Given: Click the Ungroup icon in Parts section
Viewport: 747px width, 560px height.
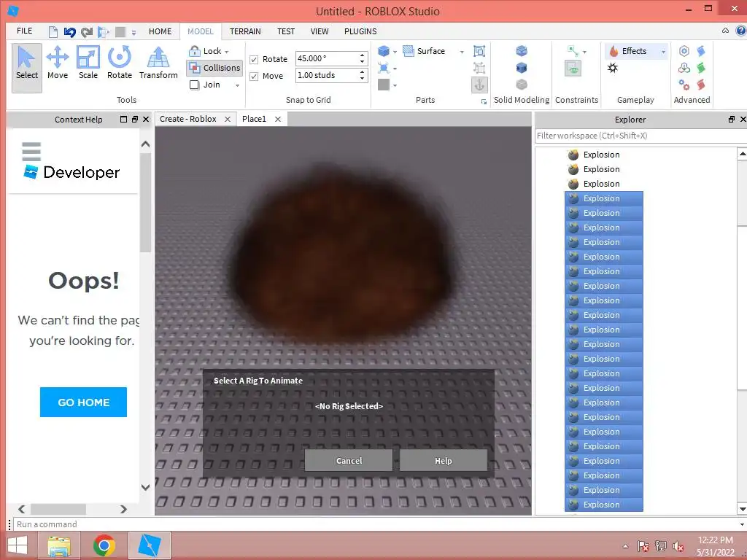Looking at the screenshot, I should [x=479, y=68].
